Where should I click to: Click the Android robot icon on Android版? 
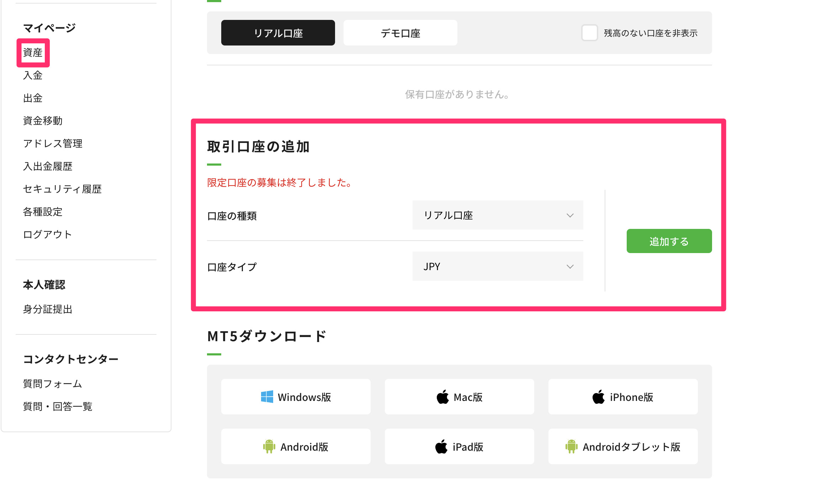click(269, 446)
